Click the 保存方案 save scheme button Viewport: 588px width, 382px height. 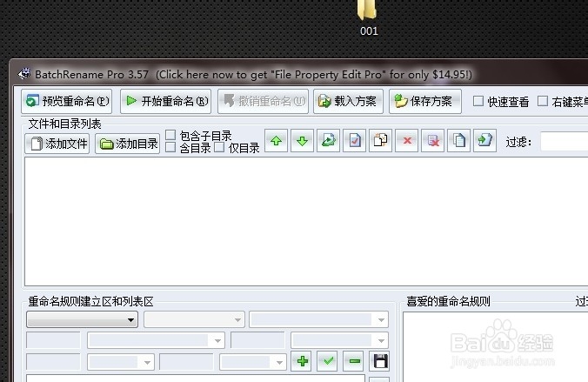tap(425, 101)
